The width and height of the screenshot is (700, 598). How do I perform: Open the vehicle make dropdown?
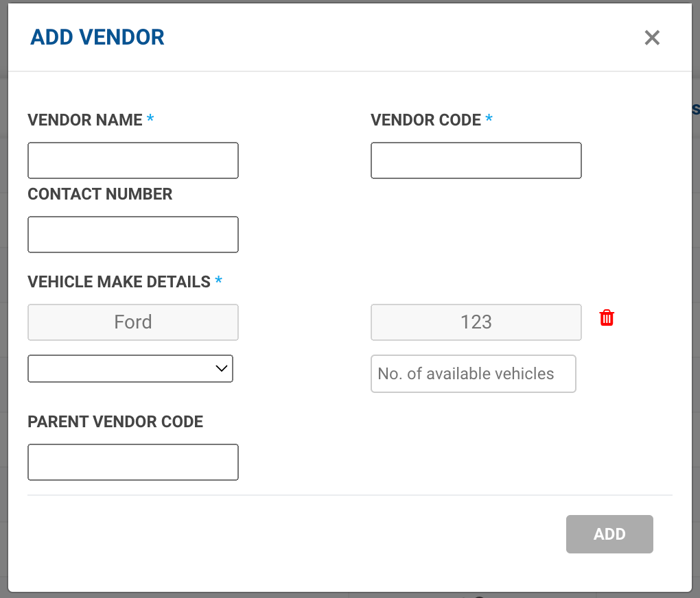click(130, 368)
